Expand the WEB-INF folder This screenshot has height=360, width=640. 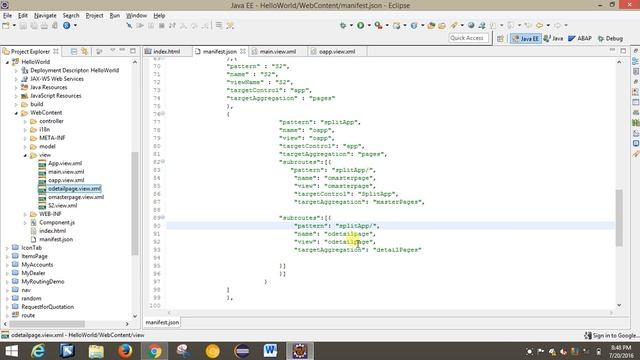(x=25, y=214)
